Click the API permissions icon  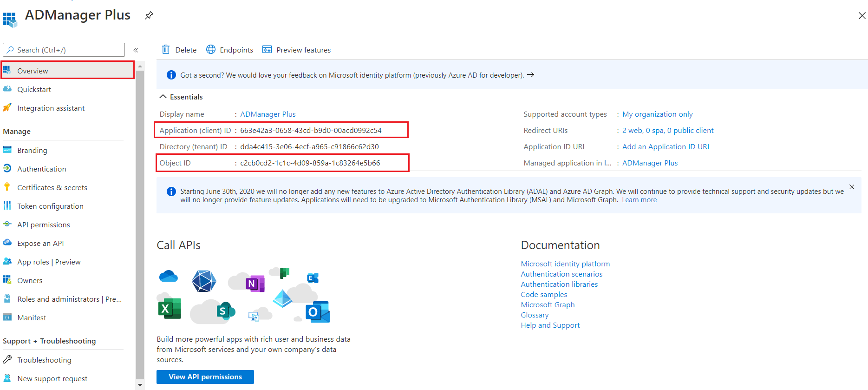(7, 224)
